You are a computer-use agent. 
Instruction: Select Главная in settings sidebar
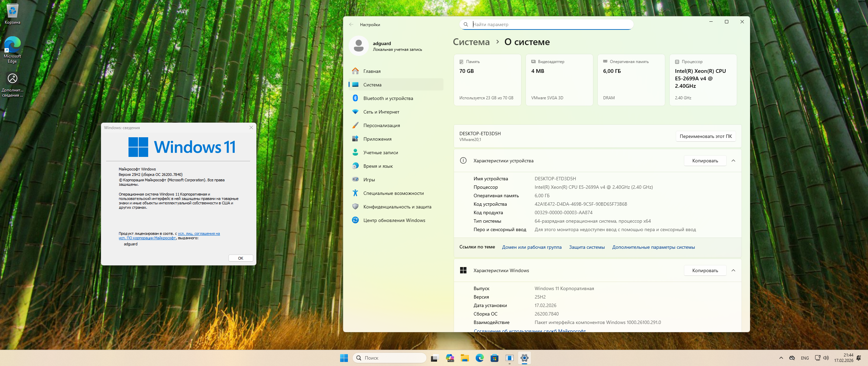372,71
